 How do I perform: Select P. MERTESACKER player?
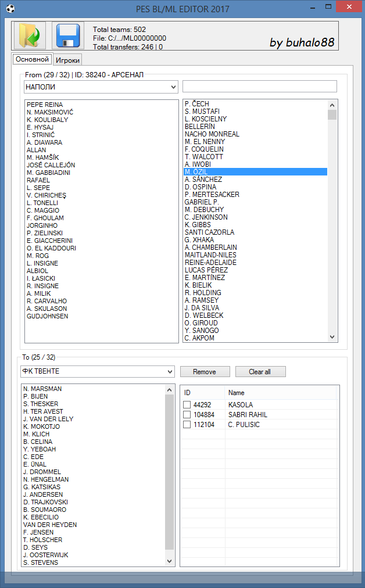point(212,195)
